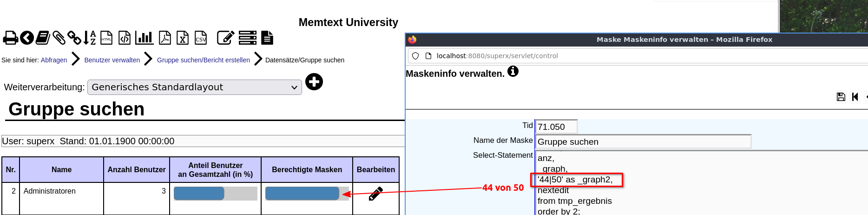Open the Benutzer verwalten breadcrumb link
868x215 pixels.
point(112,60)
